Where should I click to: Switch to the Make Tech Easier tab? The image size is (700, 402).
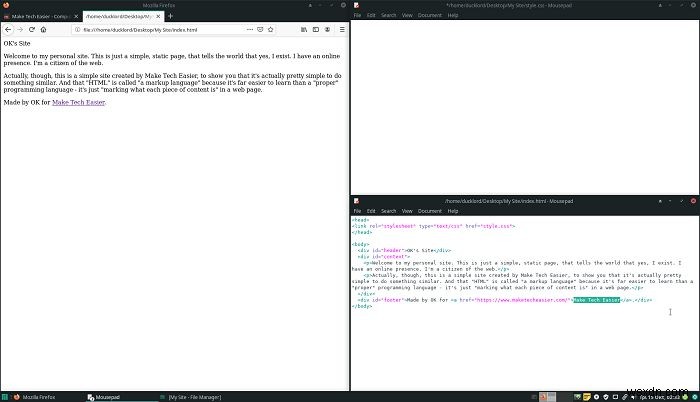coord(39,17)
